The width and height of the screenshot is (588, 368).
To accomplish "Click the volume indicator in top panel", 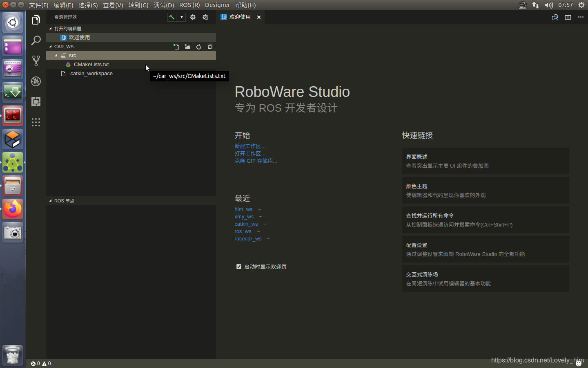I will [549, 5].
